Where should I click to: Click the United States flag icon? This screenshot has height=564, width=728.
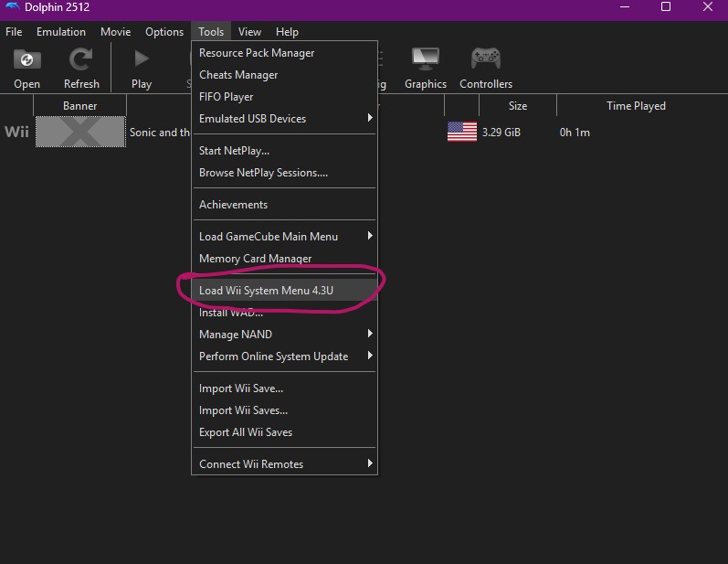[x=461, y=133]
